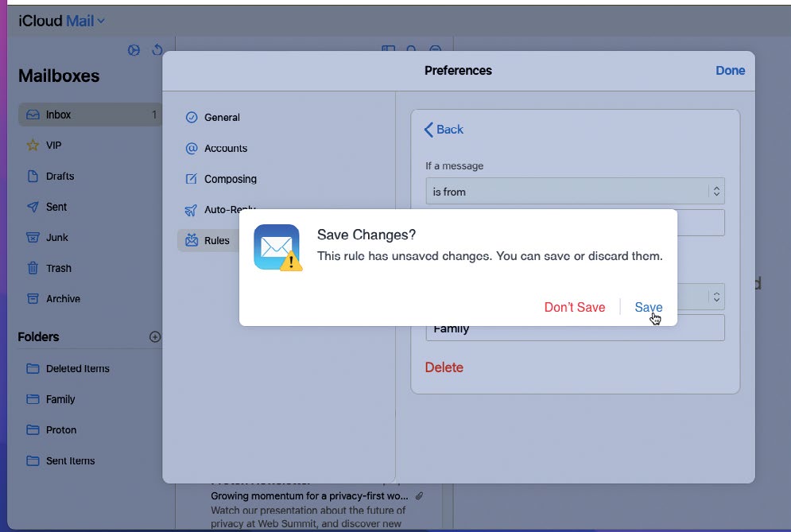This screenshot has height=532, width=791.
Task: Open General preferences tab
Action: point(221,118)
